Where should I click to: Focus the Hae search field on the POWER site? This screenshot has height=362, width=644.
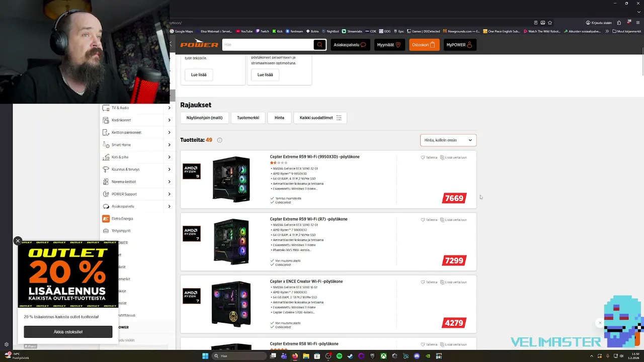pos(268,45)
